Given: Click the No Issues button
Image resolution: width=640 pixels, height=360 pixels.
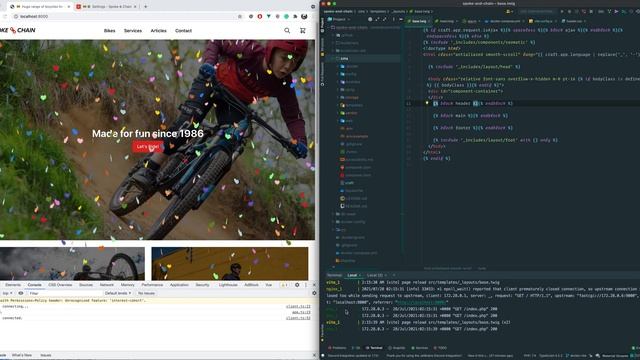Looking at the screenshot, I should pyautogui.click(x=146, y=293).
